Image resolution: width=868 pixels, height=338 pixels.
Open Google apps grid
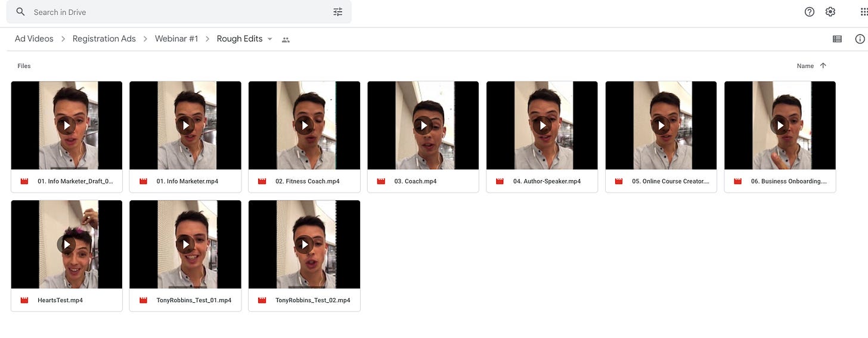coord(864,12)
